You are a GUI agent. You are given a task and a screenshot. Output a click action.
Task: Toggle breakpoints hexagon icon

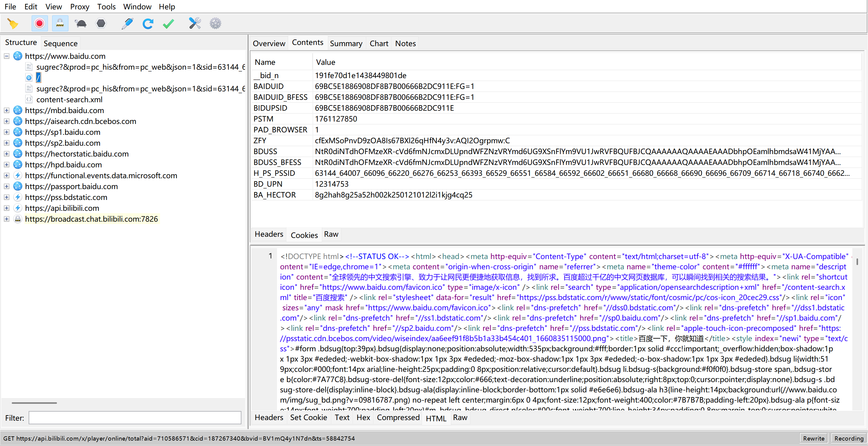[x=101, y=24]
